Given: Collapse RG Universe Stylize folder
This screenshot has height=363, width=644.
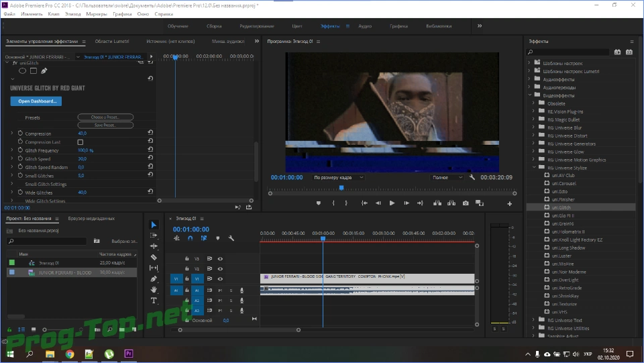Looking at the screenshot, I should pos(534,168).
